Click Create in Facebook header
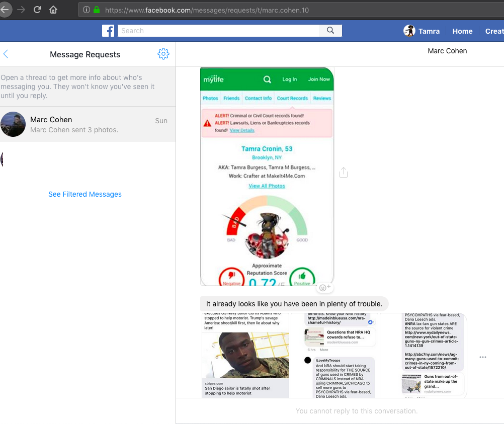 point(494,31)
